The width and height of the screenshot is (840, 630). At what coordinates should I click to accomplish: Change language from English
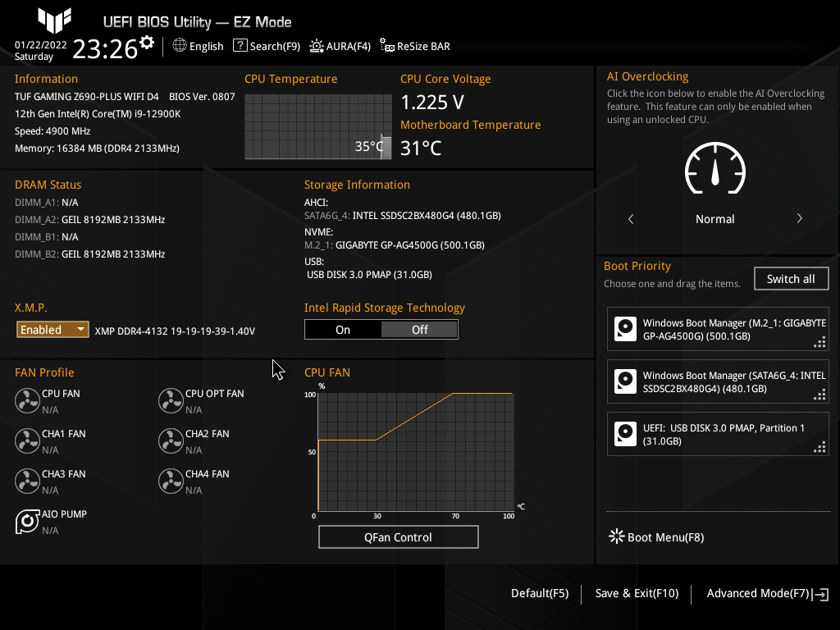199,46
